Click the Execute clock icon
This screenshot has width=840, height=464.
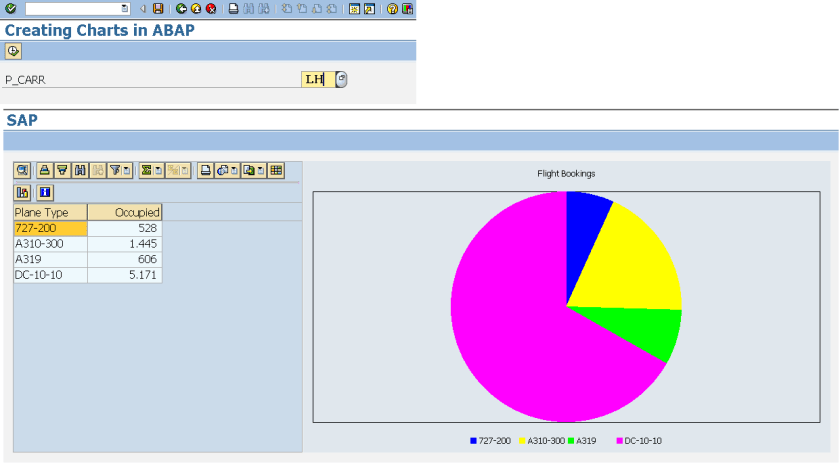tap(13, 51)
